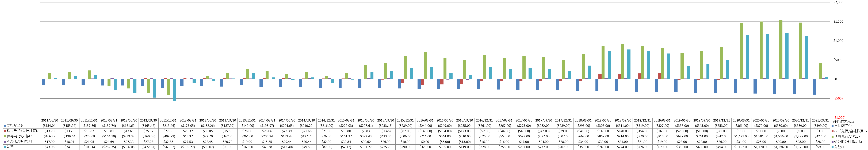Screen dimensions: 868x150
Task: Select the cell showing ($563.02)
Action: tap(169, 147)
